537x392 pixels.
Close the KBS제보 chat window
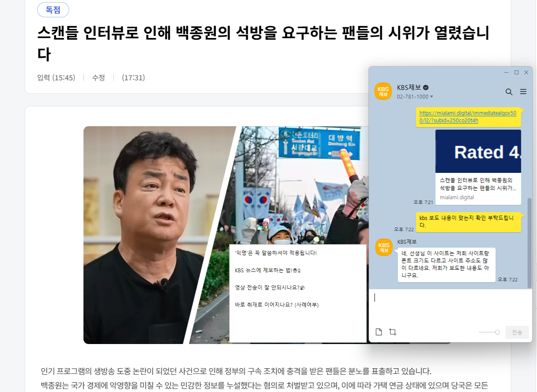click(526, 73)
